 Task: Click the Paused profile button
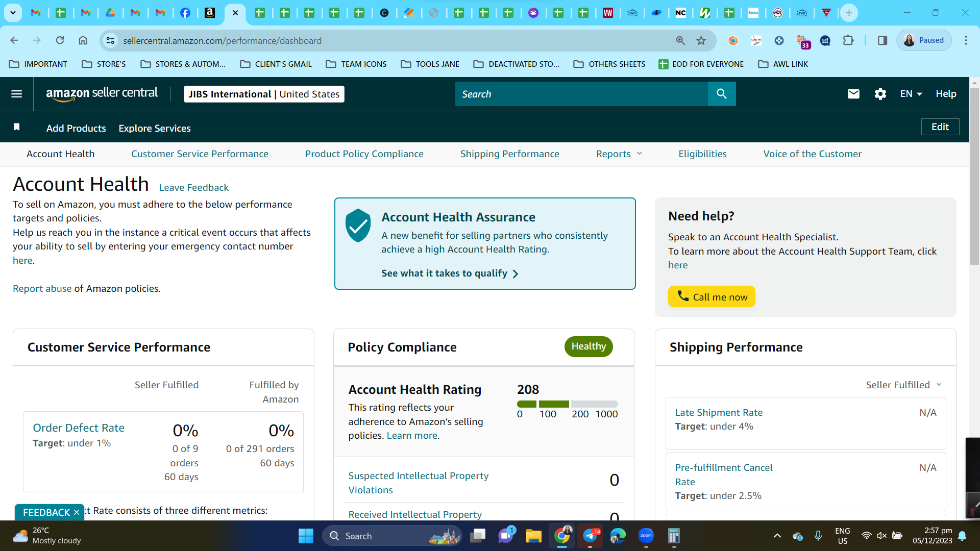[x=924, y=40]
